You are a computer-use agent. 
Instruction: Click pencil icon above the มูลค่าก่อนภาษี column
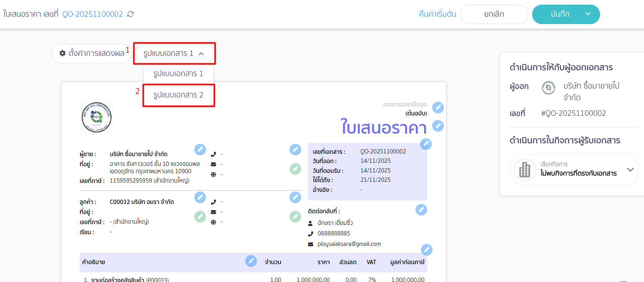(427, 250)
